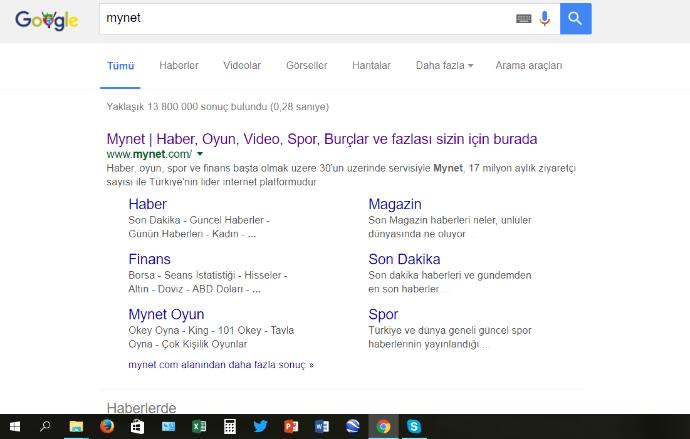Launch Firefox from taskbar
Screen dimensions: 690x439
106,426
